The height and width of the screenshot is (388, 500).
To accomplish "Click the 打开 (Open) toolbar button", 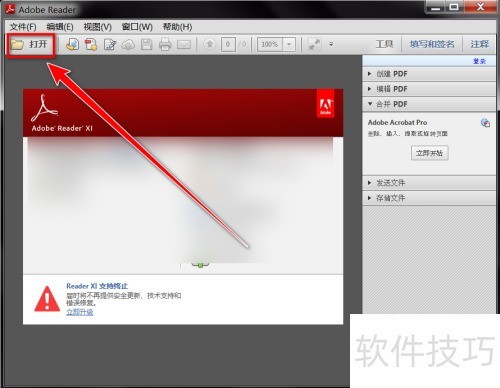I will tap(30, 45).
